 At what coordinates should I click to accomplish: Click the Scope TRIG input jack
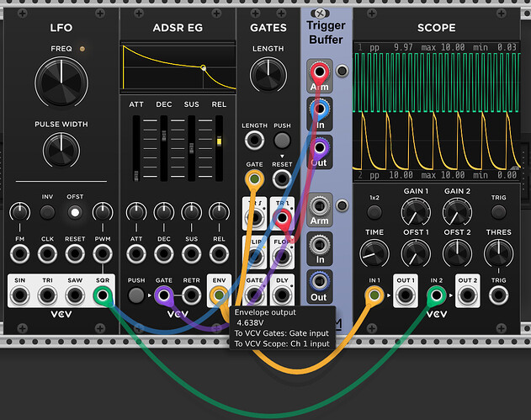498,295
